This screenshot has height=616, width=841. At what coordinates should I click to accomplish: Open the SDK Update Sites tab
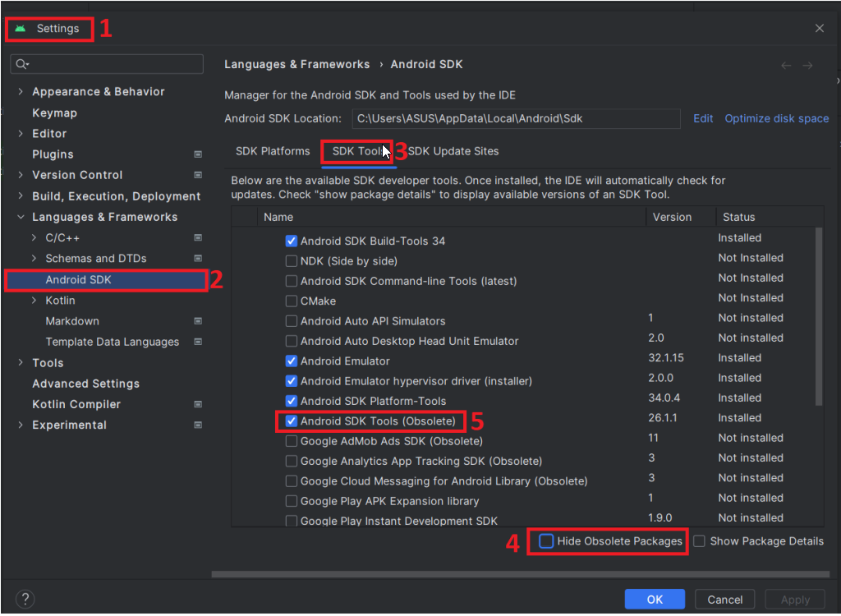[x=453, y=151]
